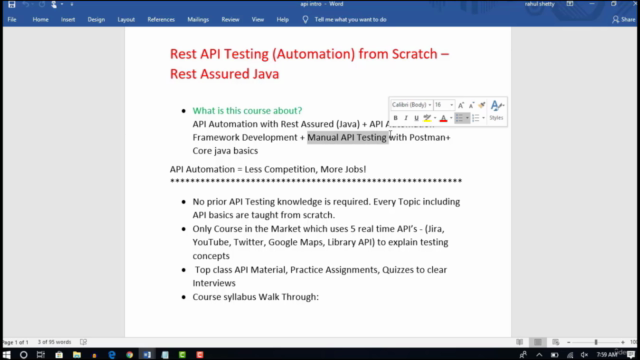Toggle Italic in mini toolbar
This screenshot has width=640, height=360.
pos(406,118)
